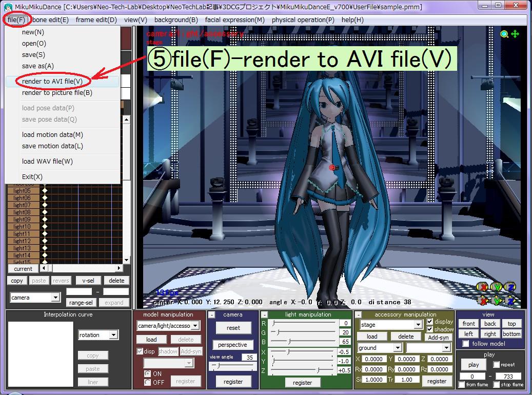Open the facial expression(M) menu
This screenshot has height=395, width=532.
tap(235, 19)
